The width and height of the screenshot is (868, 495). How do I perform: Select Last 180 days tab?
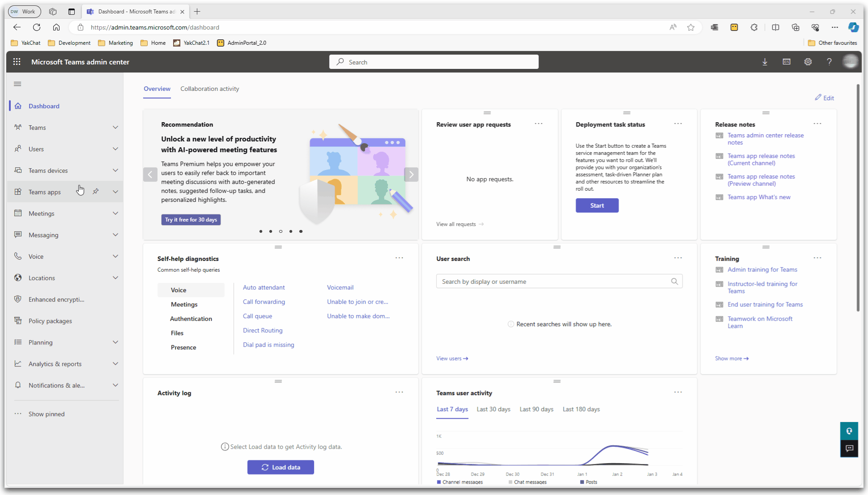click(x=581, y=409)
